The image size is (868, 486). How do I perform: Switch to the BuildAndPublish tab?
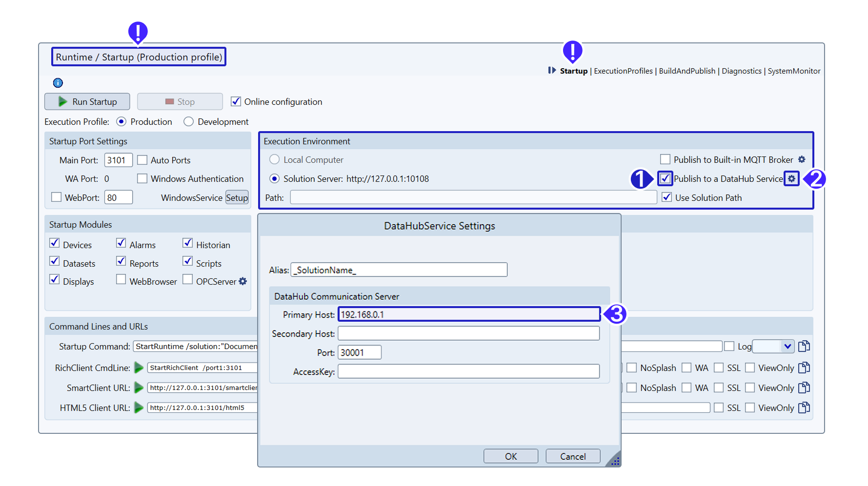pyautogui.click(x=687, y=71)
